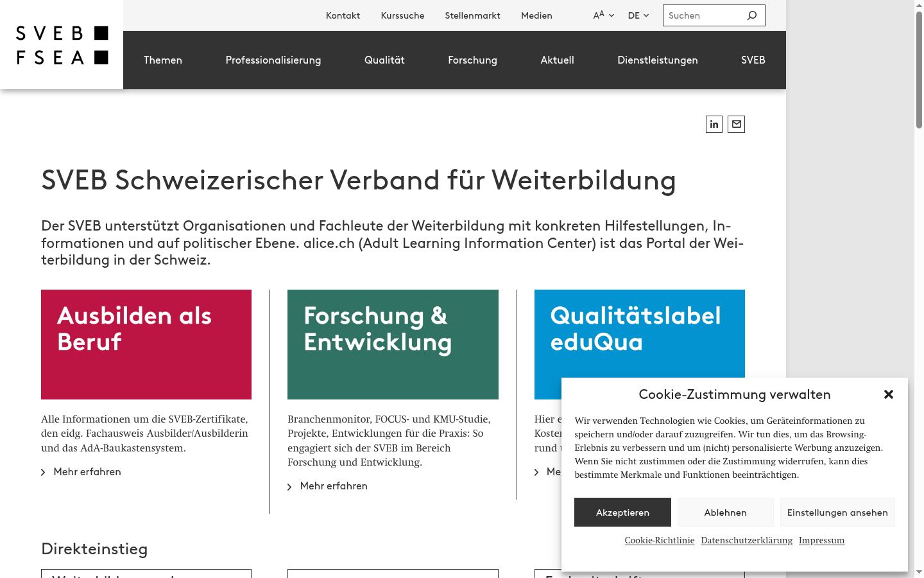Open the Professionalisierung menu
This screenshot has width=924, height=578.
pyautogui.click(x=273, y=60)
